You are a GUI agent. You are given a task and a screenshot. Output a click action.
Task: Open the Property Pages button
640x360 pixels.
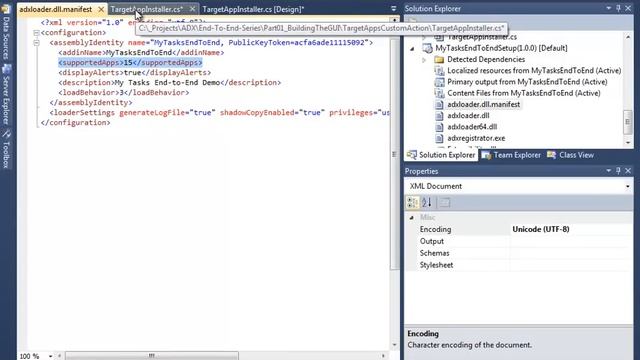point(445,202)
